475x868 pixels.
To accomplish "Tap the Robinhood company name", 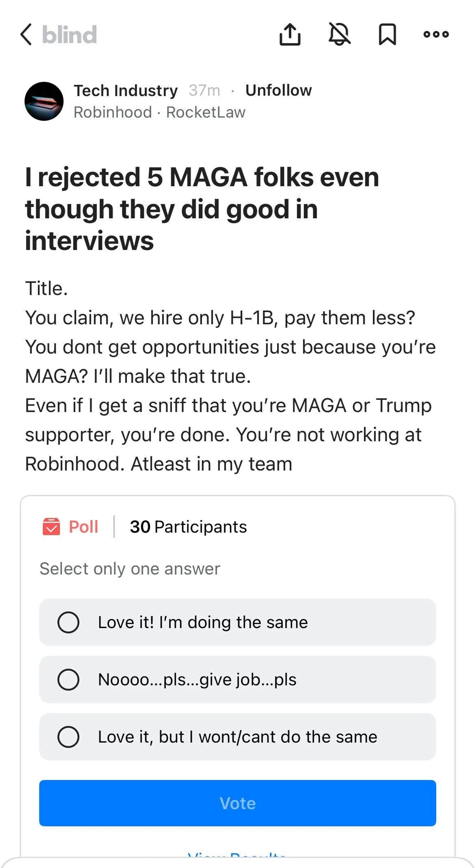I will click(113, 112).
